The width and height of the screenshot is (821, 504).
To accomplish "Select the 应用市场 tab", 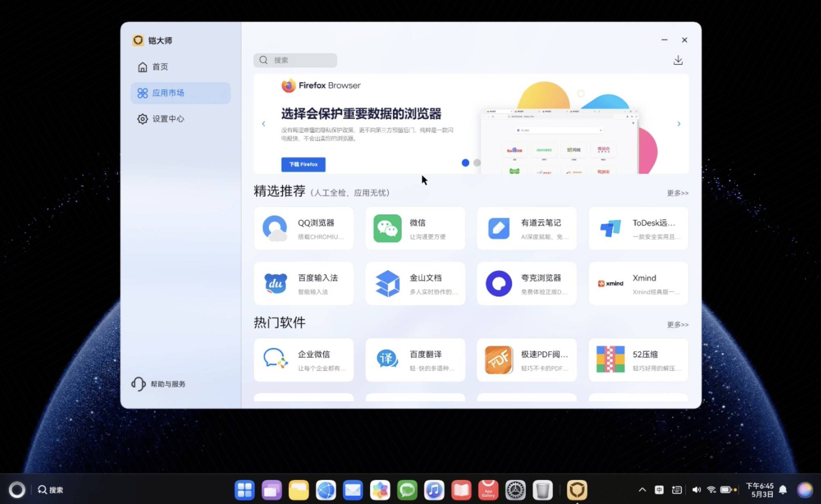I will 181,93.
